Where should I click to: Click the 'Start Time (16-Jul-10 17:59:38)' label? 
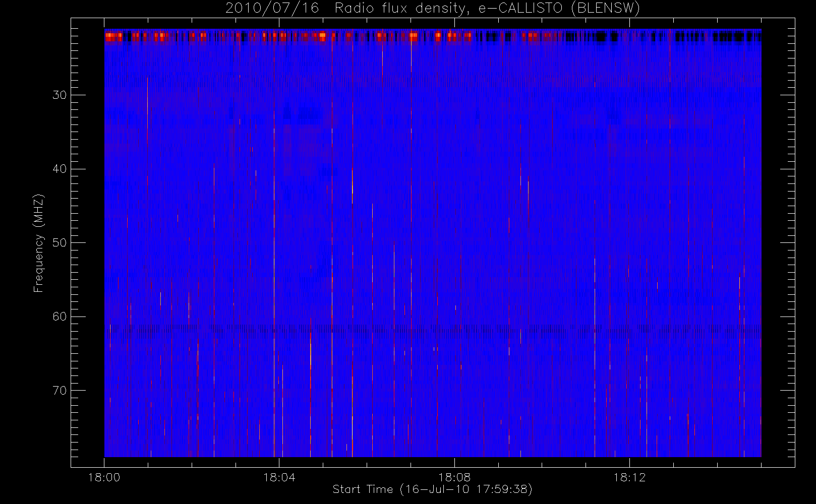(x=433, y=489)
